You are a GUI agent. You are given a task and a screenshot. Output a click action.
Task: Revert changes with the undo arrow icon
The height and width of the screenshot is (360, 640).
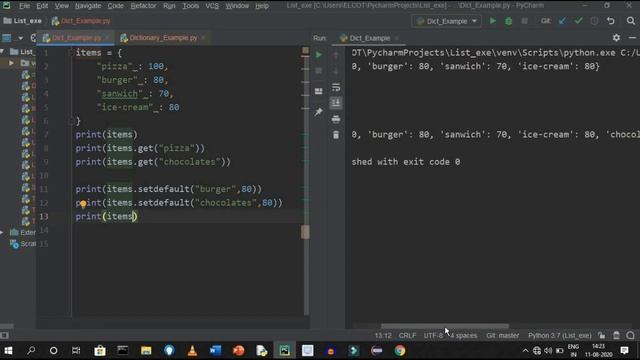tap(611, 21)
